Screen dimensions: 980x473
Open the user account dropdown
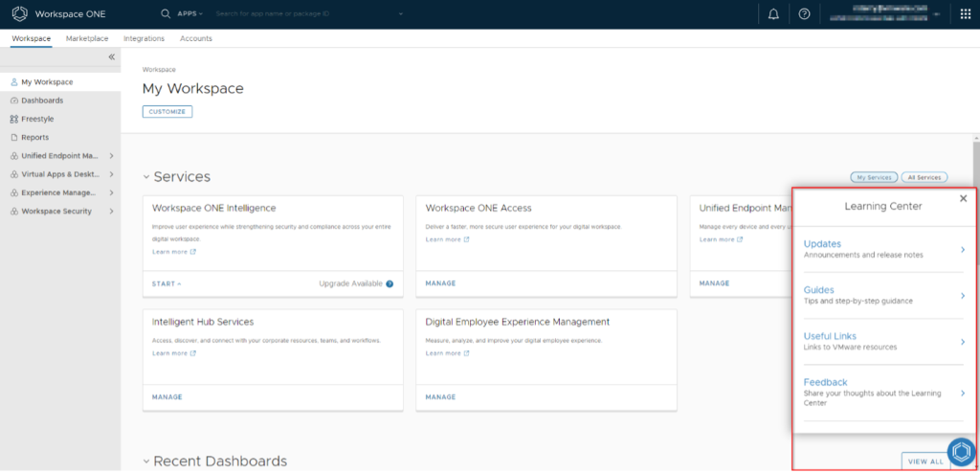[936, 14]
